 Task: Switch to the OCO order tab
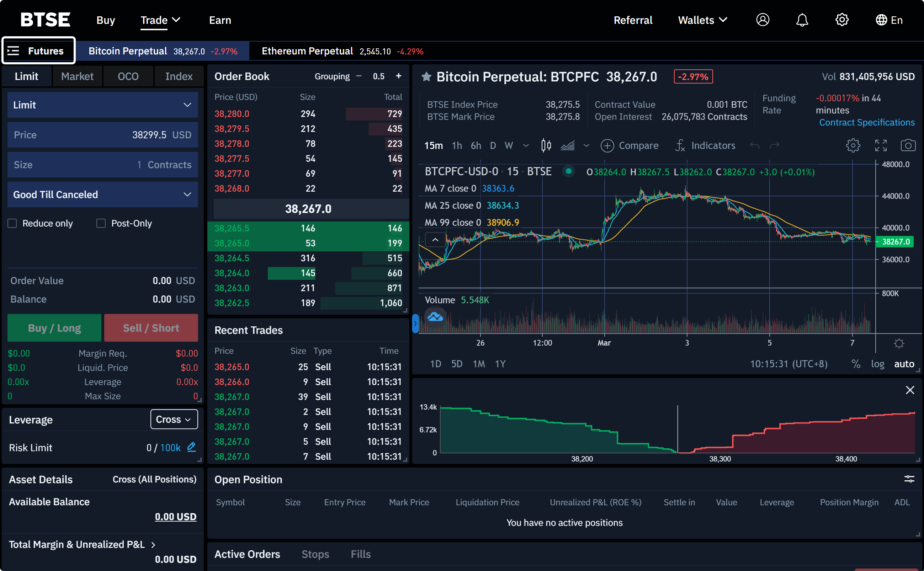click(x=128, y=76)
